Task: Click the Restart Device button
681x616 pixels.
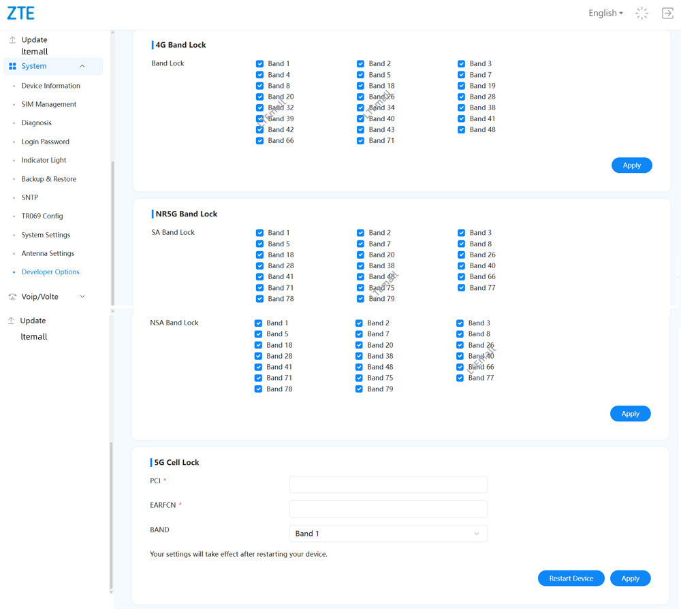Action: click(x=571, y=579)
